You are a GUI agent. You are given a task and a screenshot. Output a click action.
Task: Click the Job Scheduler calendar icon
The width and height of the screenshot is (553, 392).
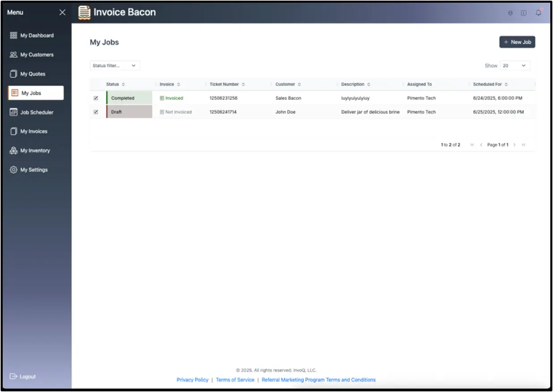13,112
